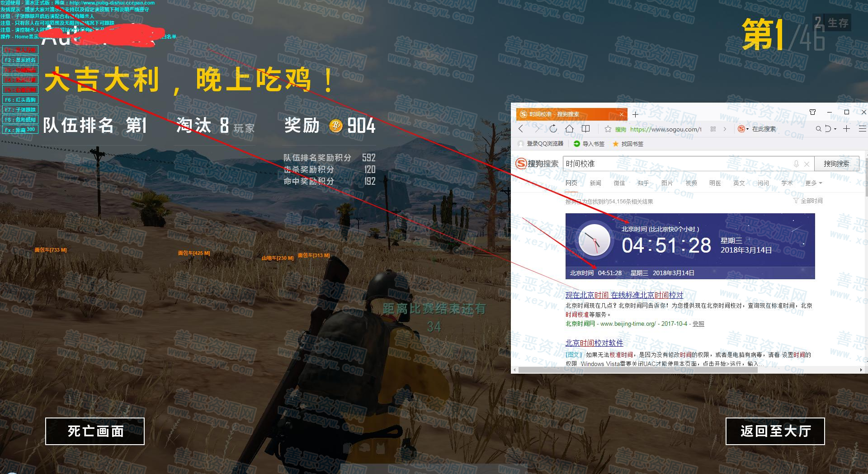
Task: Clear the Sogou search text with X
Action: pos(807,164)
